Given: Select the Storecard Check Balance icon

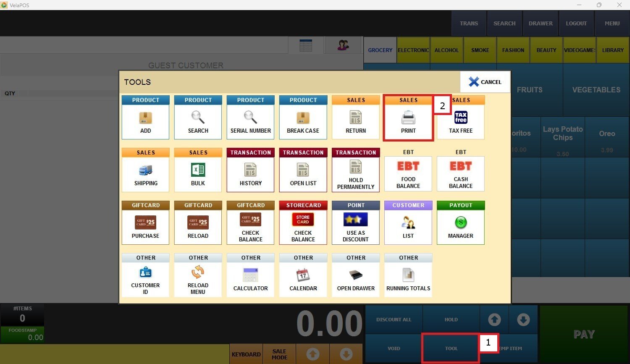Looking at the screenshot, I should (x=303, y=224).
